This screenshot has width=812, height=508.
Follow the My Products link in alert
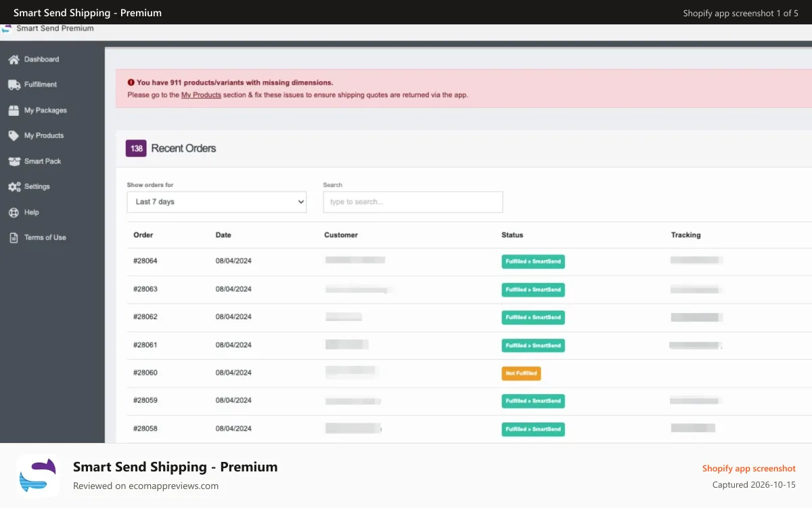[201, 95]
